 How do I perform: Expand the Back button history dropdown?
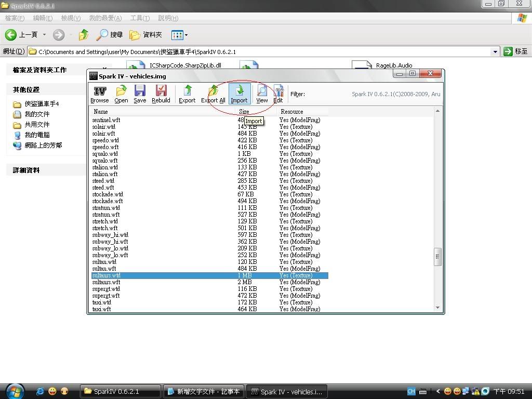[x=44, y=35]
